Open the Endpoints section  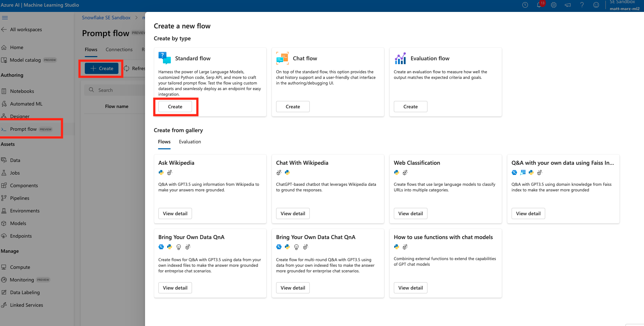coord(21,236)
